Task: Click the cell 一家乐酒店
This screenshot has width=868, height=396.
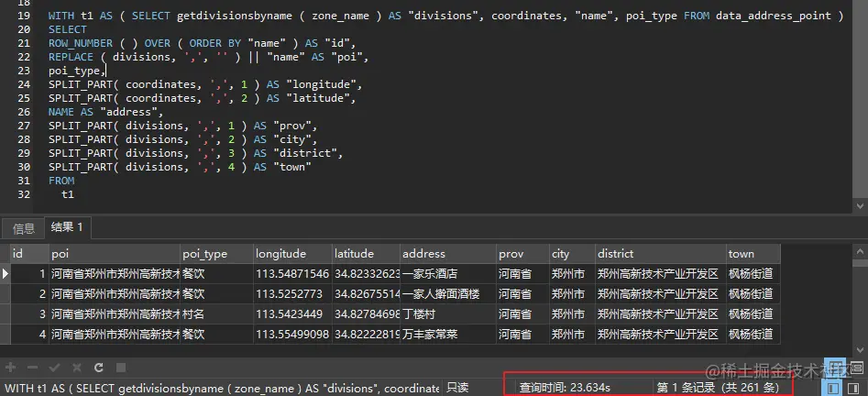Action: [x=448, y=273]
